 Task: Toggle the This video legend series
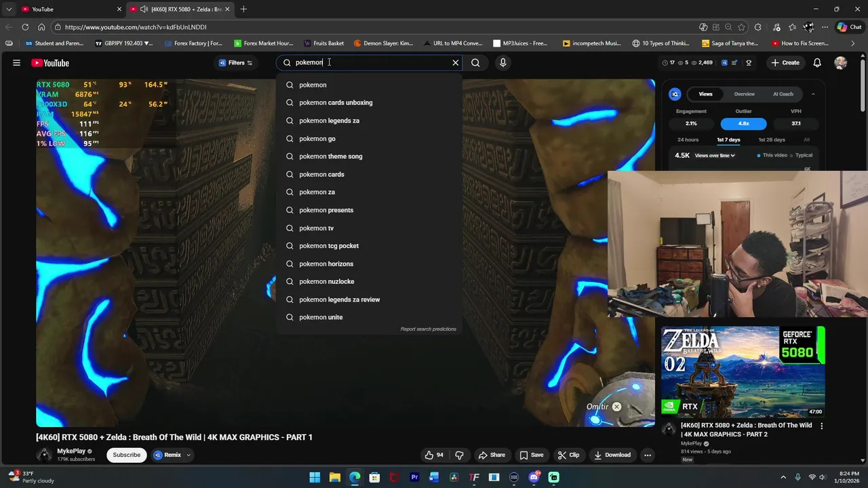[772, 155]
